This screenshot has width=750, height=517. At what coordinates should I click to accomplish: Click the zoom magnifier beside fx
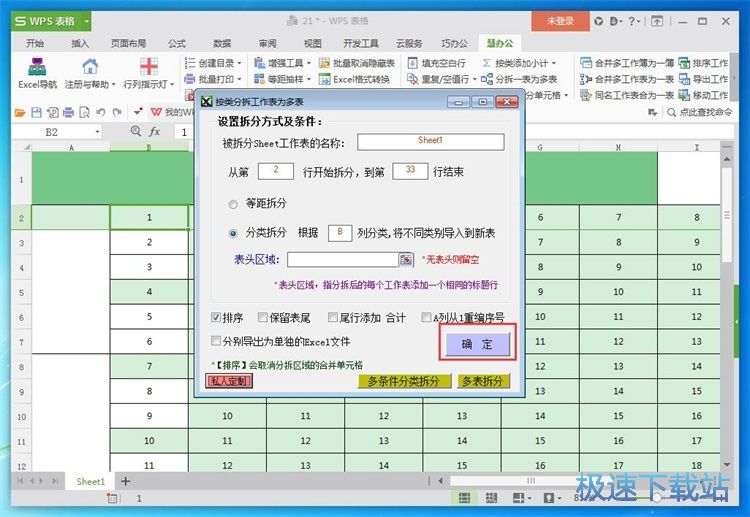136,131
